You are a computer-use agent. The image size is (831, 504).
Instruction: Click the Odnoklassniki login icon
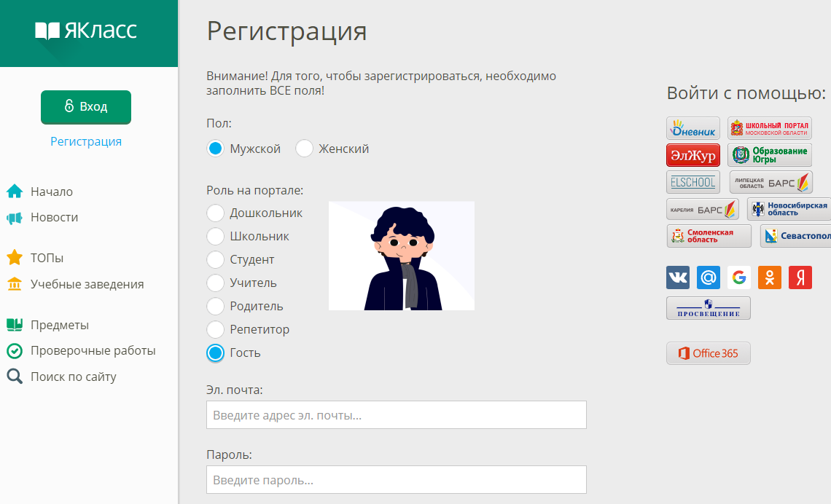pyautogui.click(x=769, y=277)
